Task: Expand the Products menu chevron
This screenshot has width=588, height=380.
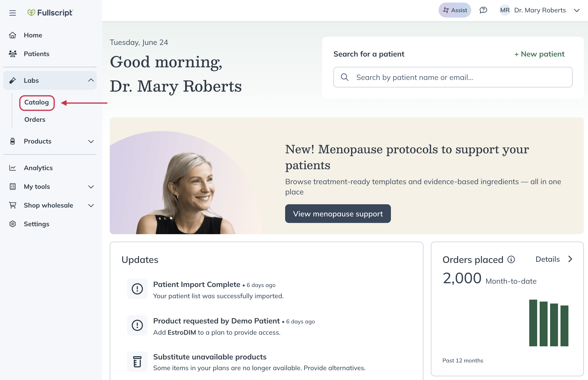Action: [x=91, y=141]
